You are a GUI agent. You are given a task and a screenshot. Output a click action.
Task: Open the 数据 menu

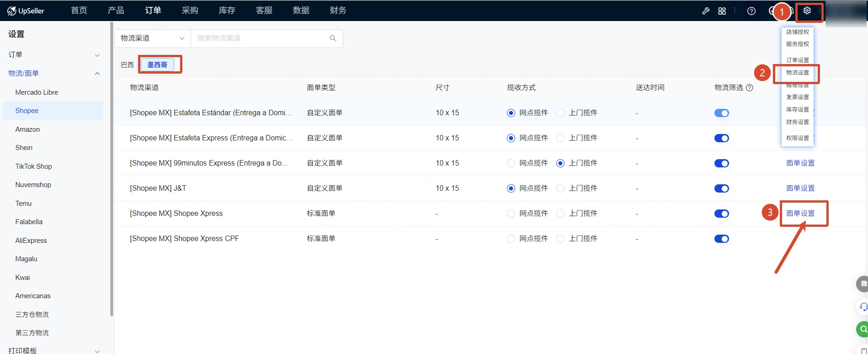301,11
